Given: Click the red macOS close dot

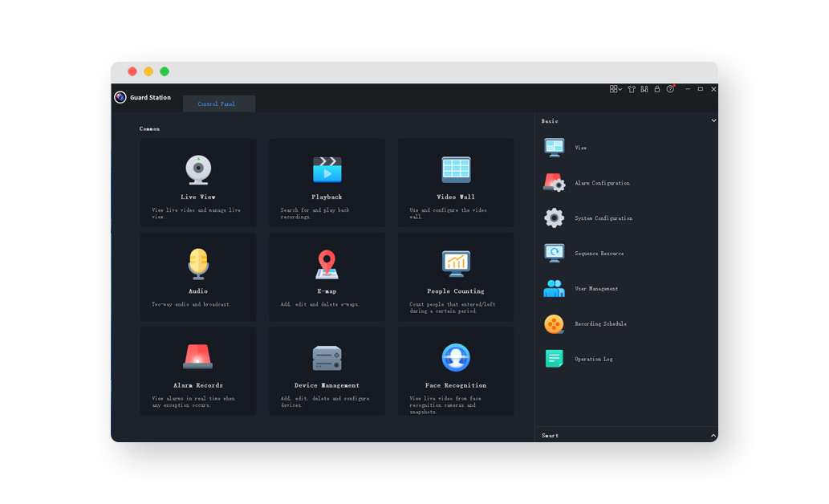Looking at the screenshot, I should click(x=132, y=71).
